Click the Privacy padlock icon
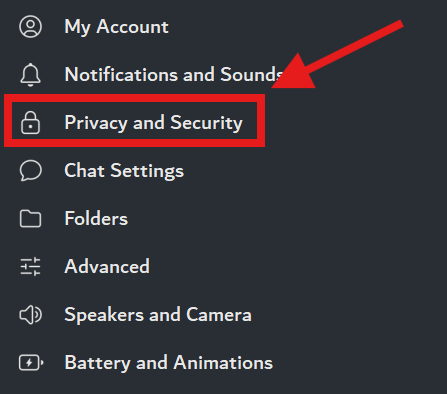 (x=30, y=123)
